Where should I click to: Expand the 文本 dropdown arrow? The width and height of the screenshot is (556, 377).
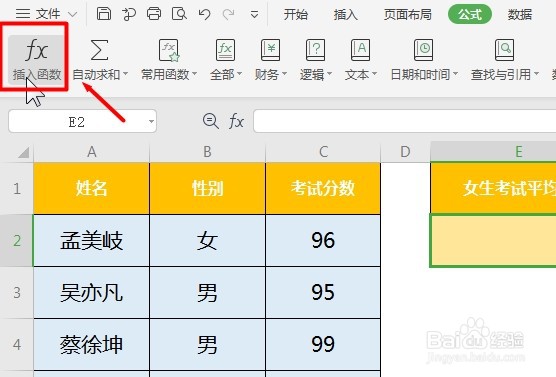374,74
